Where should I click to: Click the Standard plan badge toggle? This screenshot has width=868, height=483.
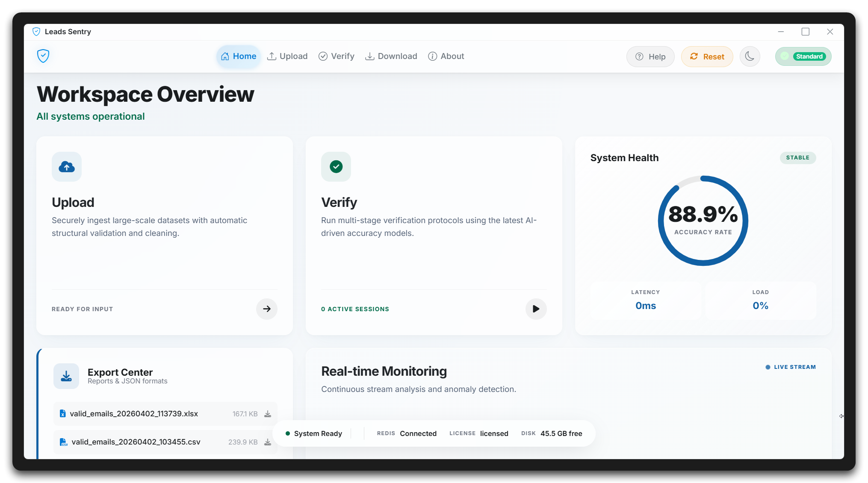[x=803, y=56]
